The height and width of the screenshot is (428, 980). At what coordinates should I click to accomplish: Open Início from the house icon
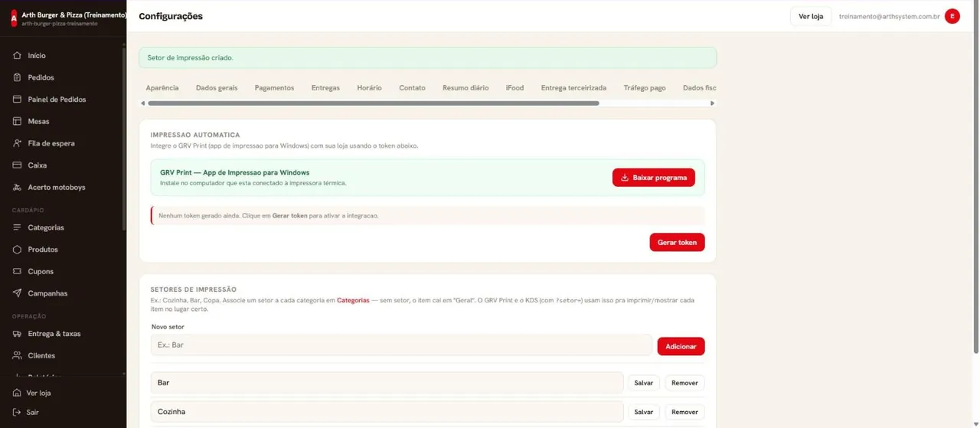pos(17,56)
